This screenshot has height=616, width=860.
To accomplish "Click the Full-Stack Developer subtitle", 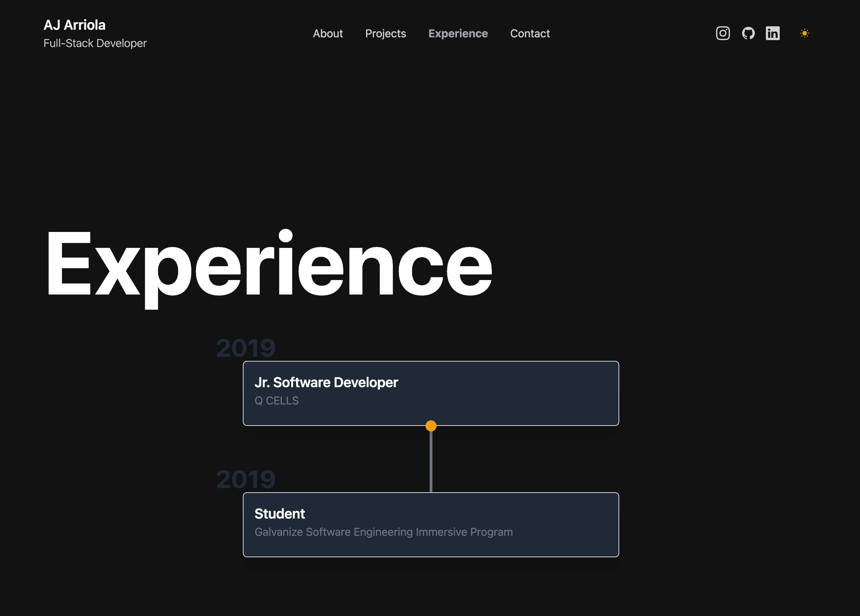I will click(95, 43).
